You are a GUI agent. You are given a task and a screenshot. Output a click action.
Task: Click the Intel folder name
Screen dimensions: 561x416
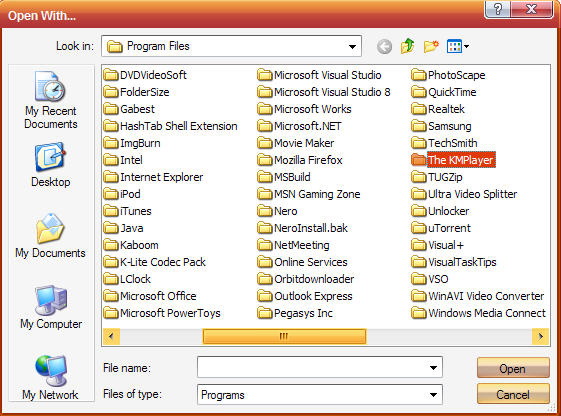131,160
